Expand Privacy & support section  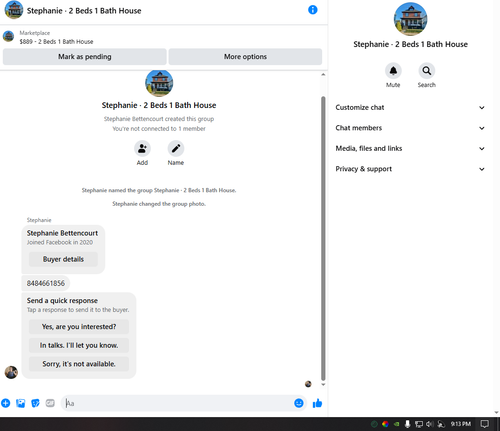click(x=410, y=169)
